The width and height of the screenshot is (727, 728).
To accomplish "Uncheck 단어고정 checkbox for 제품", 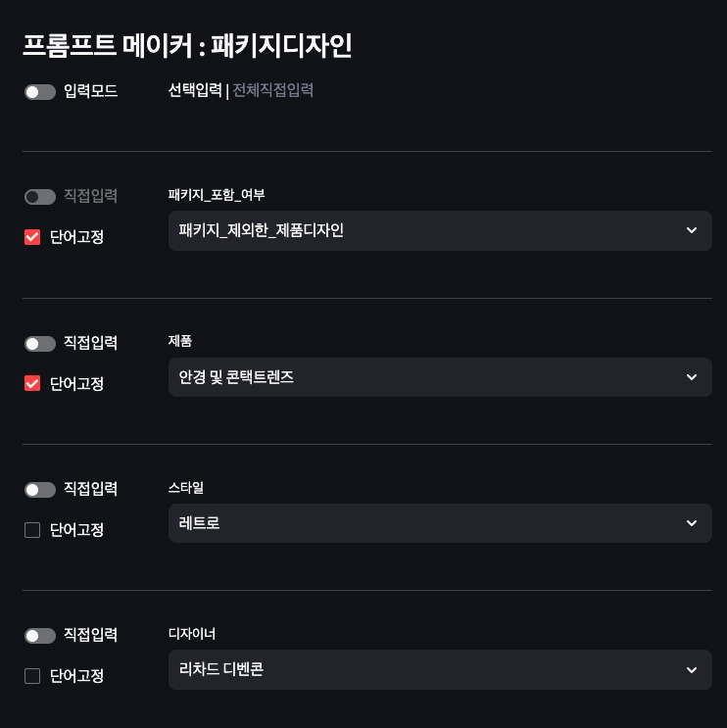I will pos(32,383).
